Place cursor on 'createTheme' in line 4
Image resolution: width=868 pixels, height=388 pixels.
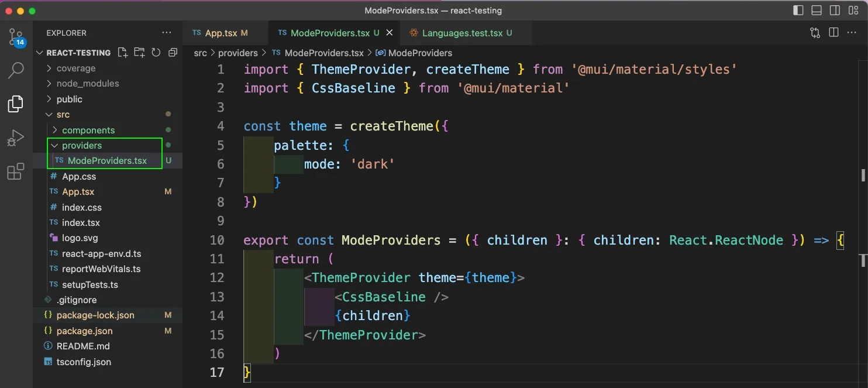tap(392, 126)
